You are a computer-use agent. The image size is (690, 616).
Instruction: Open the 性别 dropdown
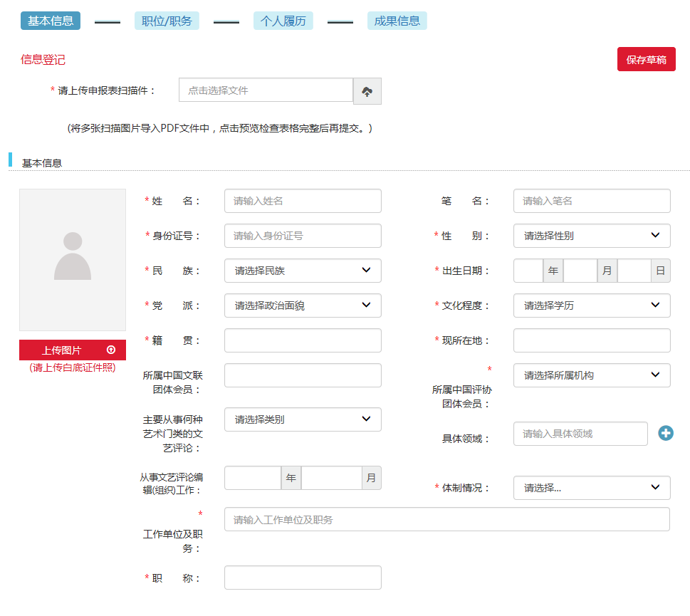tap(591, 236)
